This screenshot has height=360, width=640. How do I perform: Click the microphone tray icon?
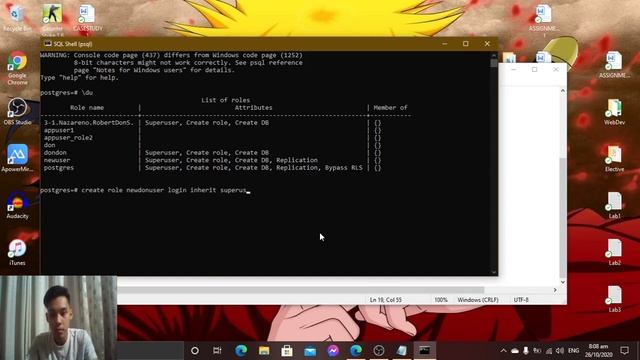click(x=526, y=351)
